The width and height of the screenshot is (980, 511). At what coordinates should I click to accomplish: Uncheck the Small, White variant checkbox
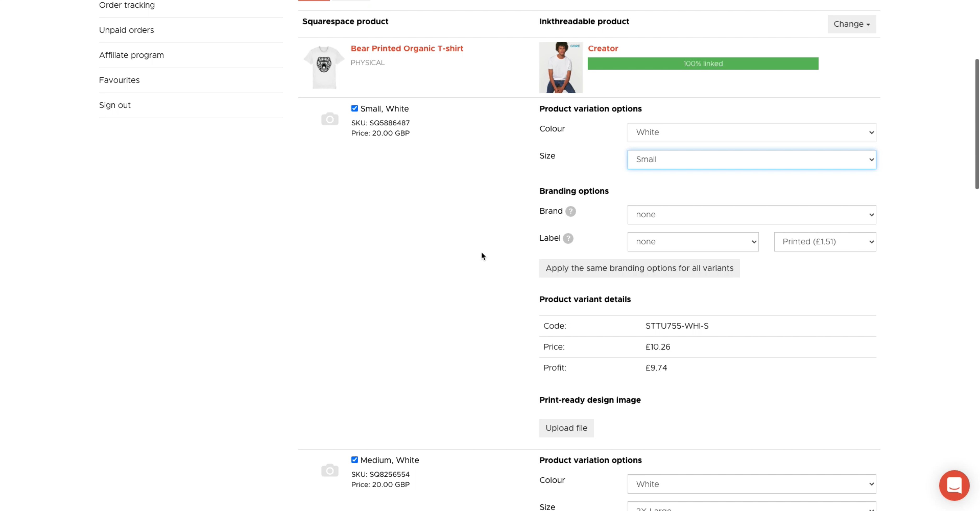point(355,108)
